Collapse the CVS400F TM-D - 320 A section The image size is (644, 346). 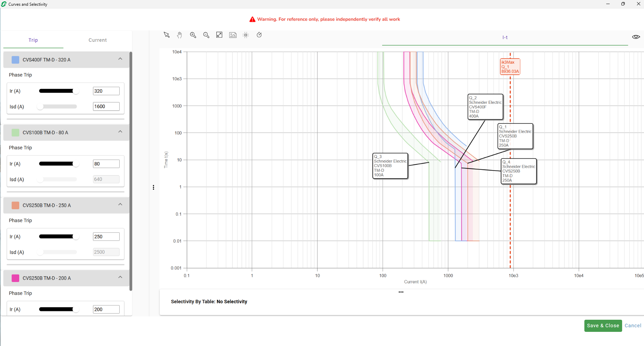point(120,59)
